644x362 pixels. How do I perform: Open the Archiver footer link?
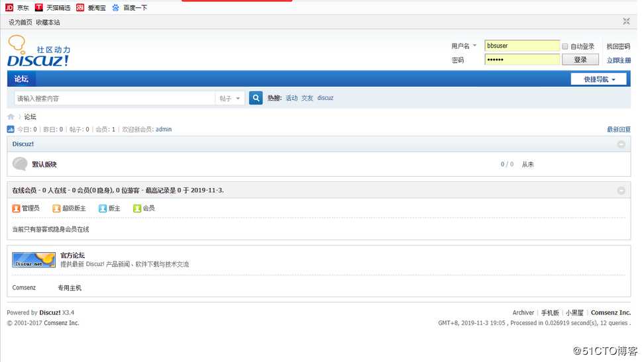coord(523,313)
